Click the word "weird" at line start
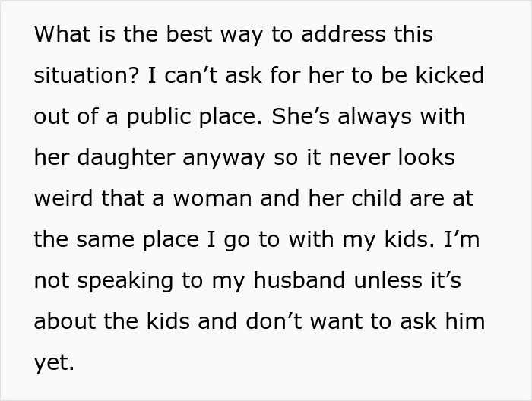The image size is (532, 401). coord(63,197)
